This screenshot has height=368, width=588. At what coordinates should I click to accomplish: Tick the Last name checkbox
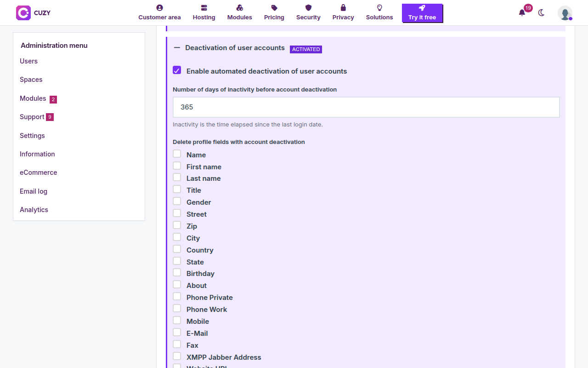click(177, 177)
